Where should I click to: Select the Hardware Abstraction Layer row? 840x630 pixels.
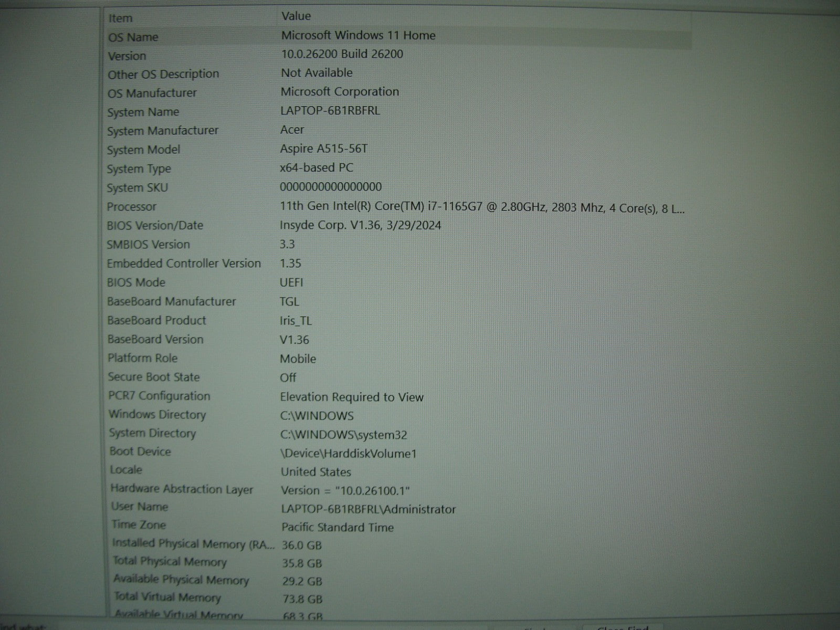tap(182, 489)
